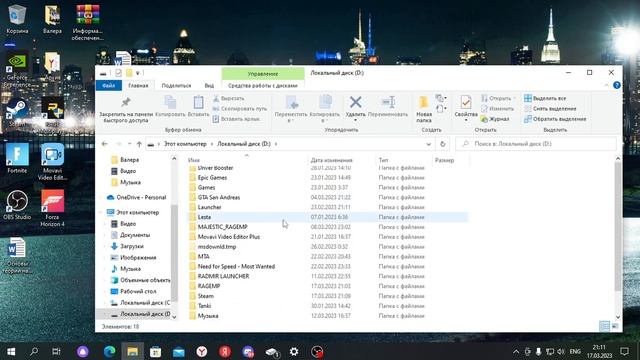
Task: Click the Back navigation arrow
Action: (104, 144)
